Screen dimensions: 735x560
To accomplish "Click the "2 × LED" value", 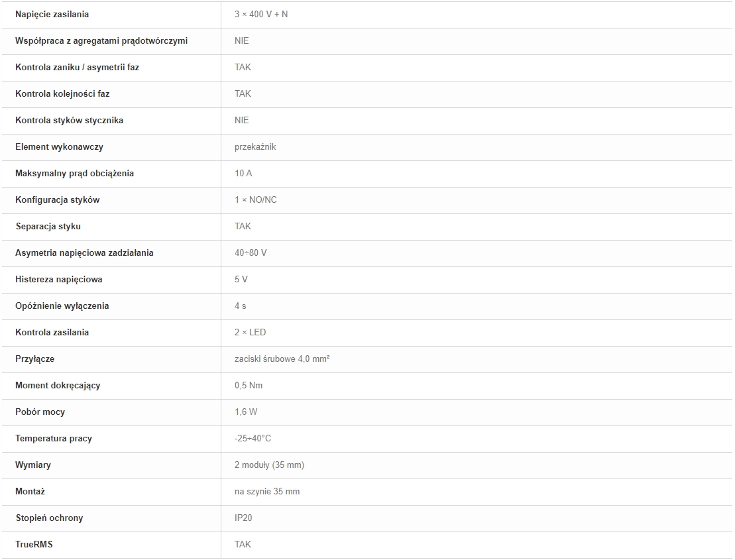I will pyautogui.click(x=250, y=332).
